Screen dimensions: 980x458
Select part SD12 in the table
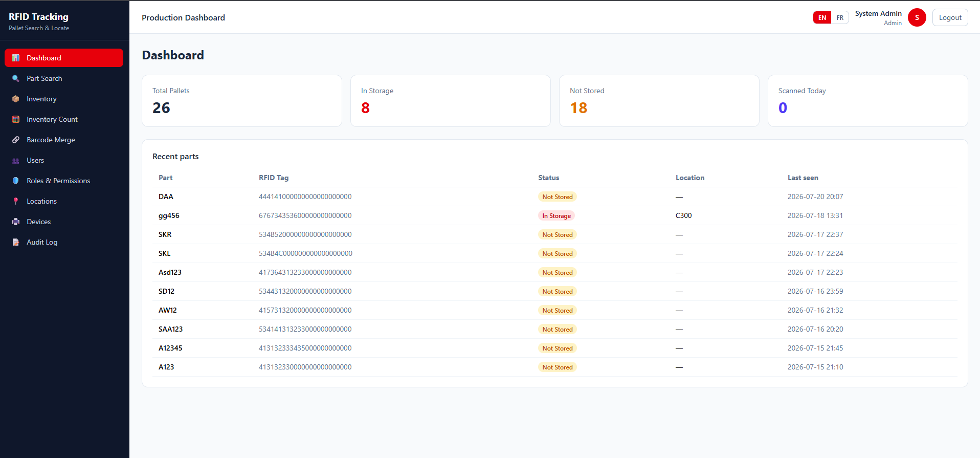click(x=166, y=291)
